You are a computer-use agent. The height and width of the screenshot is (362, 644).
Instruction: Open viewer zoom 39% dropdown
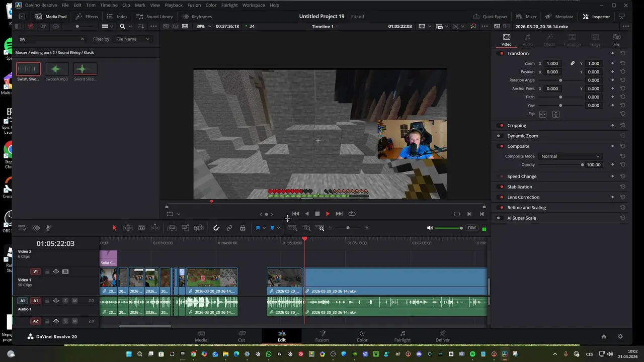(203, 26)
